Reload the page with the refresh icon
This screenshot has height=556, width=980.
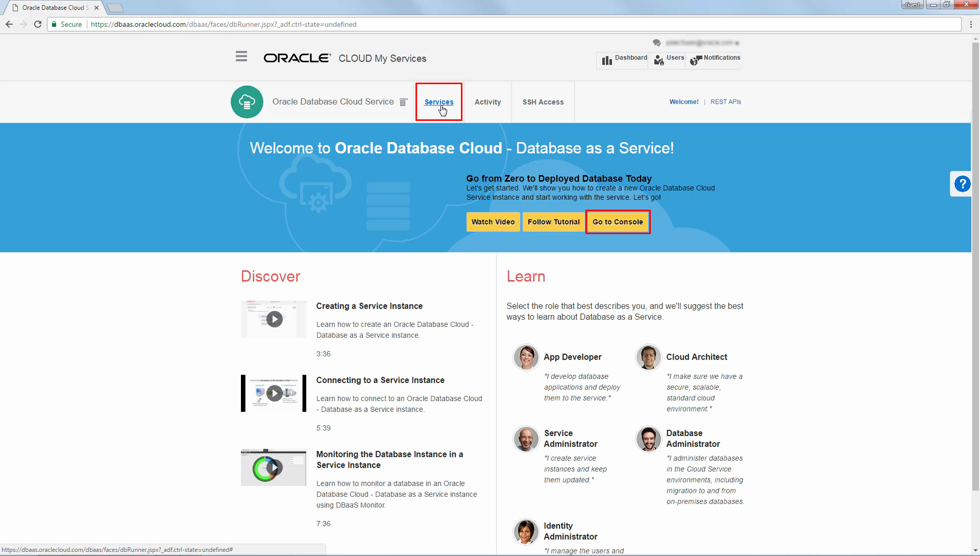38,24
